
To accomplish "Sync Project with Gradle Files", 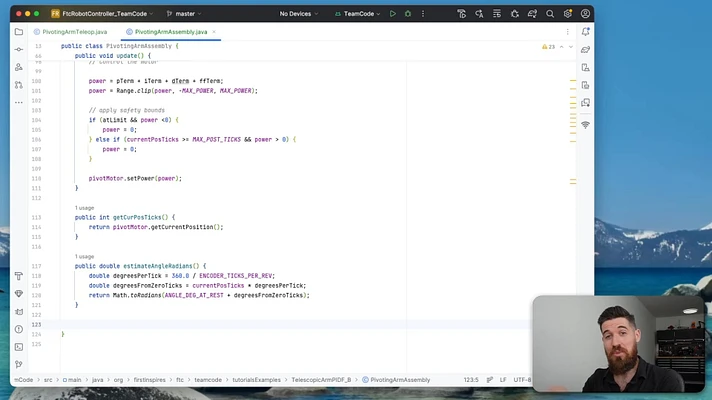I will (532, 14).
